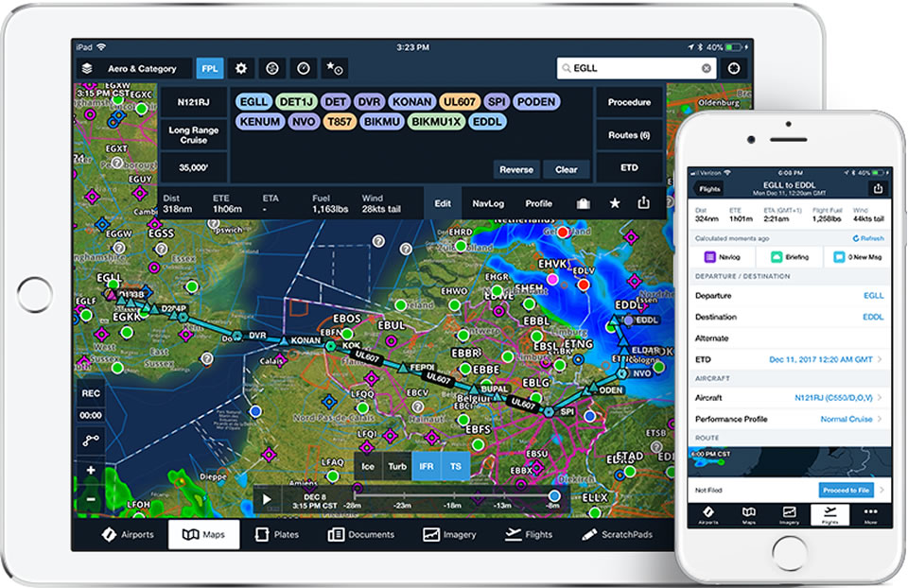
Task: Open Navlog on the iPhone flight screen
Action: point(722,257)
